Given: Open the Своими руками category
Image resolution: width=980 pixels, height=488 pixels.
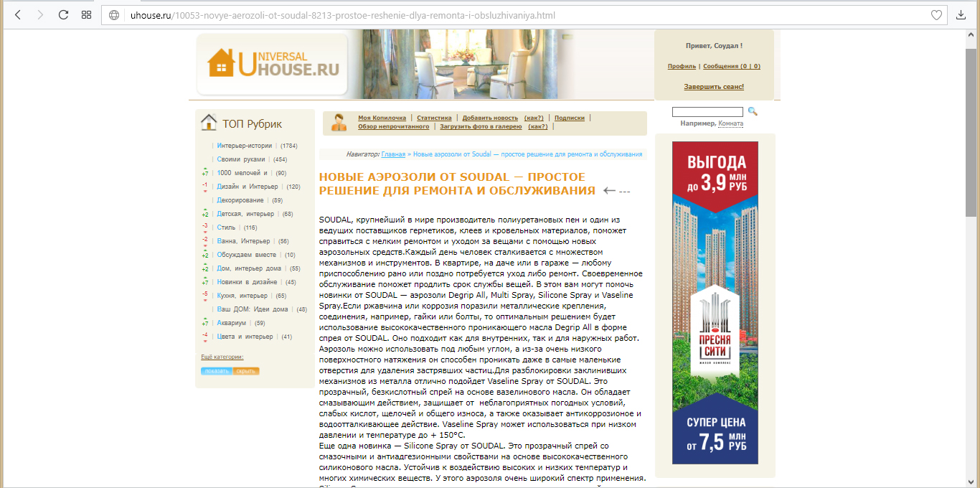Looking at the screenshot, I should point(241,159).
